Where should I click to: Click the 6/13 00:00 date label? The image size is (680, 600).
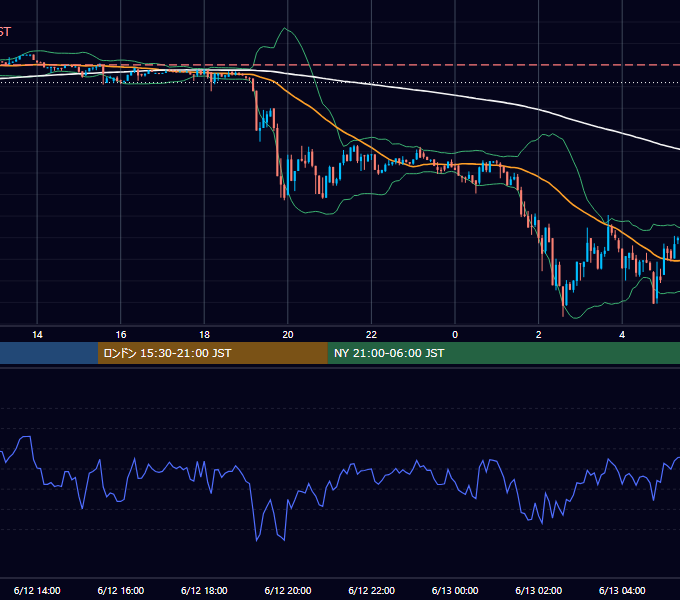455,590
